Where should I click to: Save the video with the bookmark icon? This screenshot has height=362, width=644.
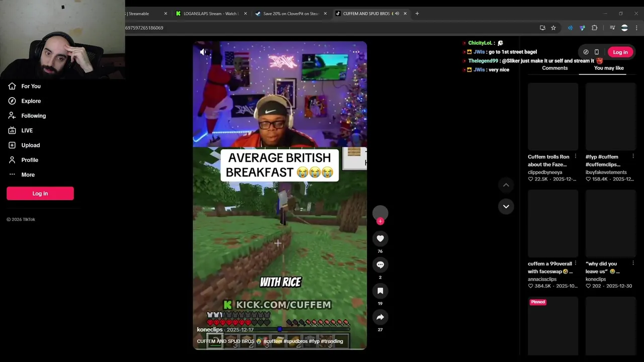coord(380,291)
